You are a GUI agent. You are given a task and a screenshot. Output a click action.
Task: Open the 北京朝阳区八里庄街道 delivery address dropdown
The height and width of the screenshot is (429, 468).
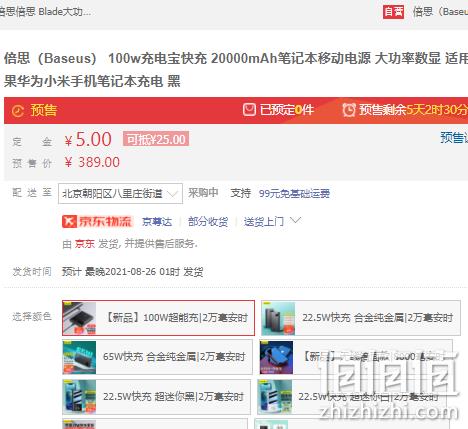tap(120, 193)
